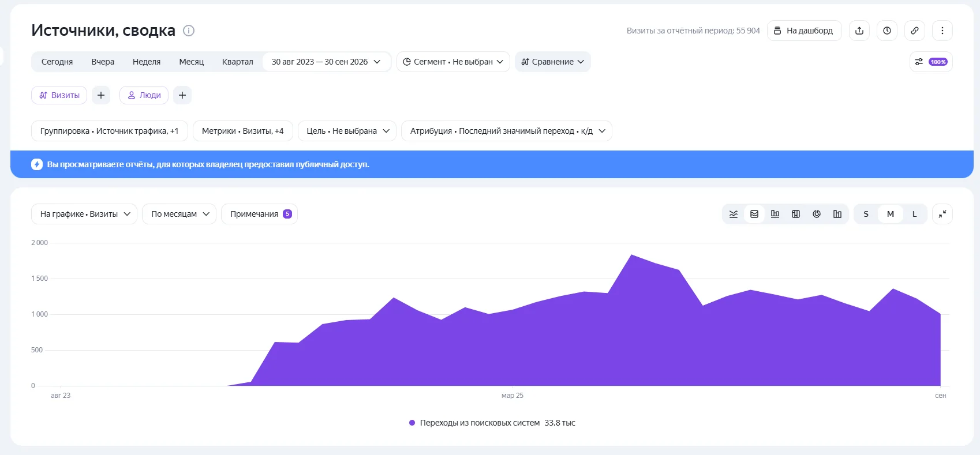Screen dimensions: 980x455
Task: Set chart size to S
Action: tap(866, 214)
